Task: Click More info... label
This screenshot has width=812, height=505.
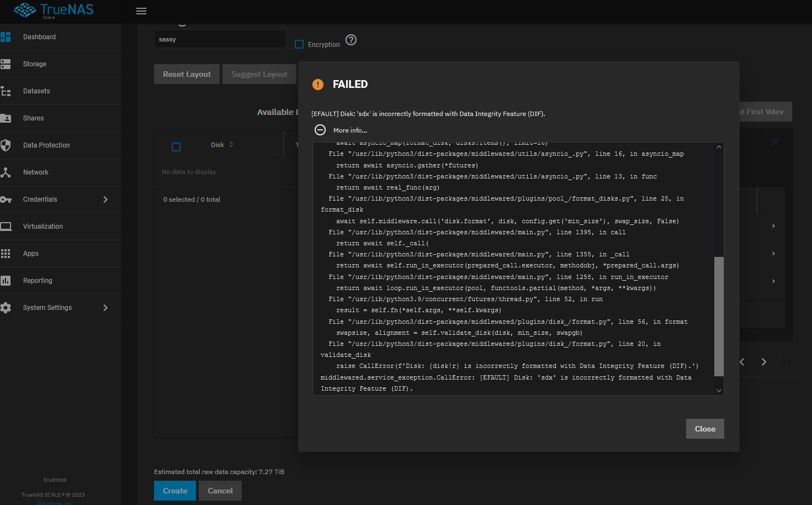Action: click(x=350, y=130)
